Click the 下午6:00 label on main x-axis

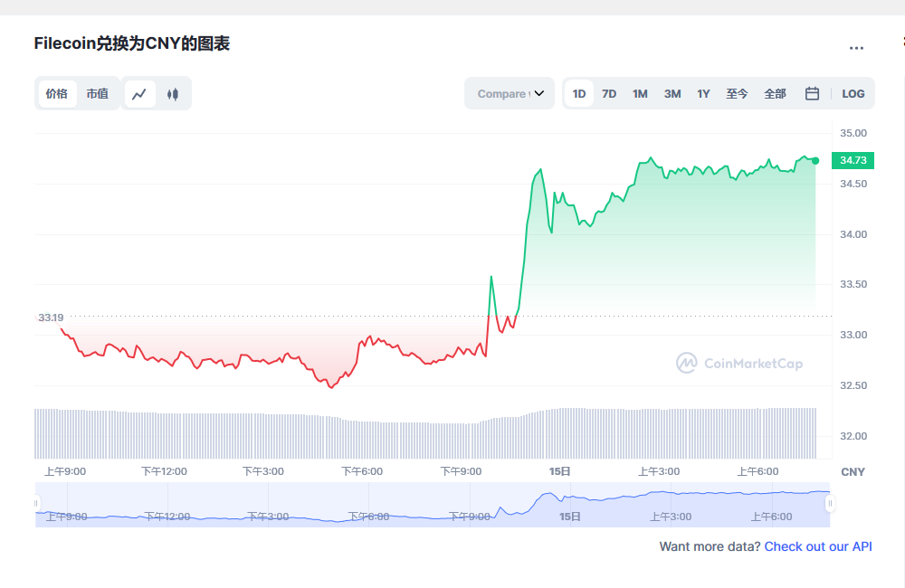(362, 471)
